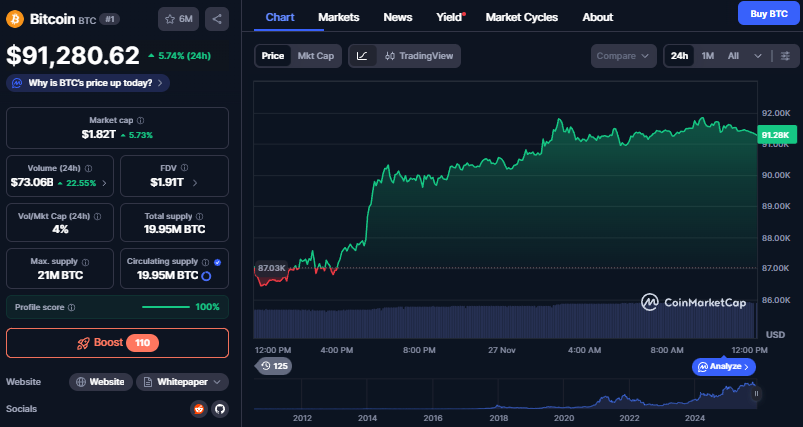Viewport: 803px width, 427px height.
Task: Expand FDV details chevron
Action: (195, 183)
